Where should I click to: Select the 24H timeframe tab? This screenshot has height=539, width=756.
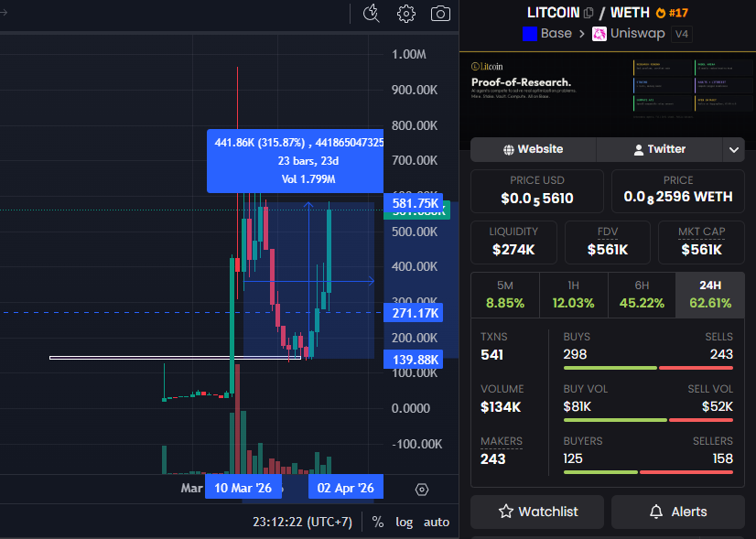click(710, 295)
